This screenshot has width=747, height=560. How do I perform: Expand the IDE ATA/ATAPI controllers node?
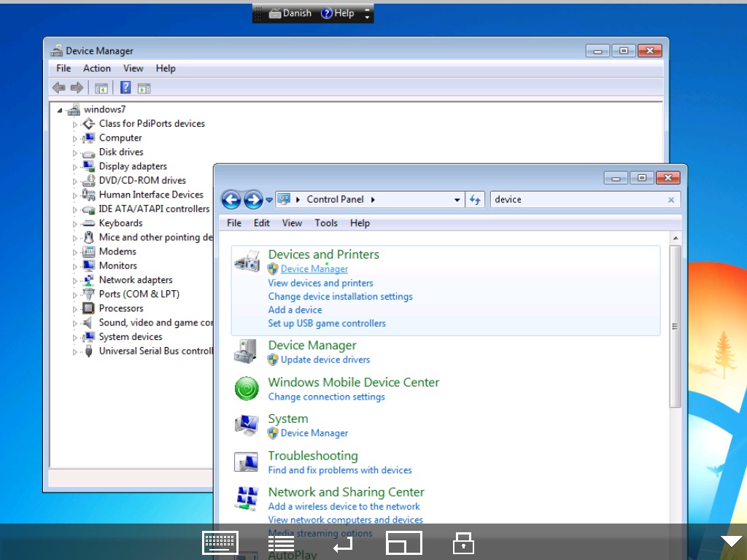pyautogui.click(x=75, y=209)
